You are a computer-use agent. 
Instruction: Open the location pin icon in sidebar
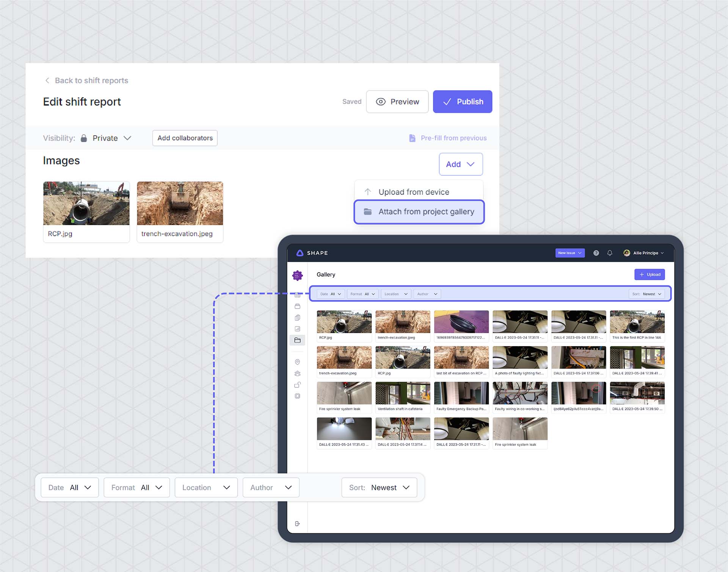click(x=298, y=362)
